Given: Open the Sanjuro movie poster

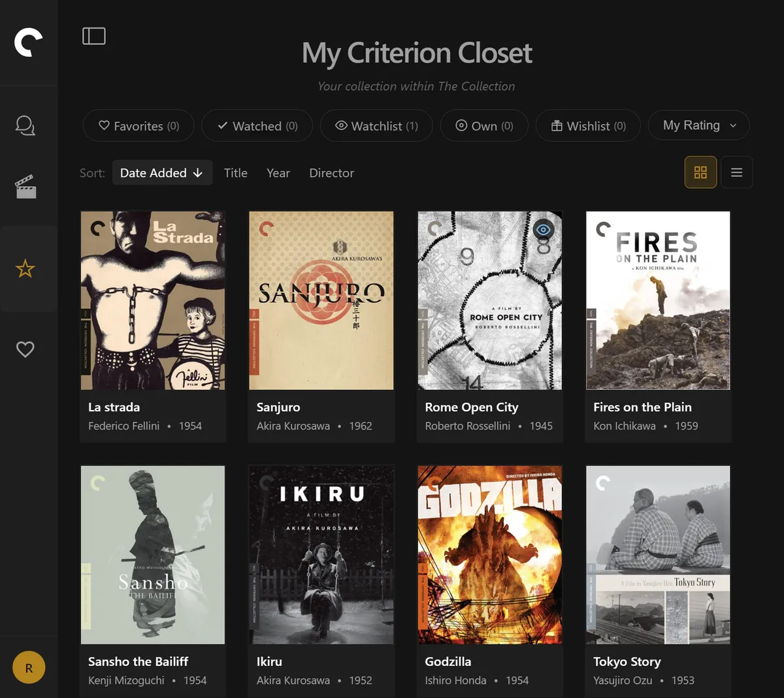Looking at the screenshot, I should [x=321, y=300].
